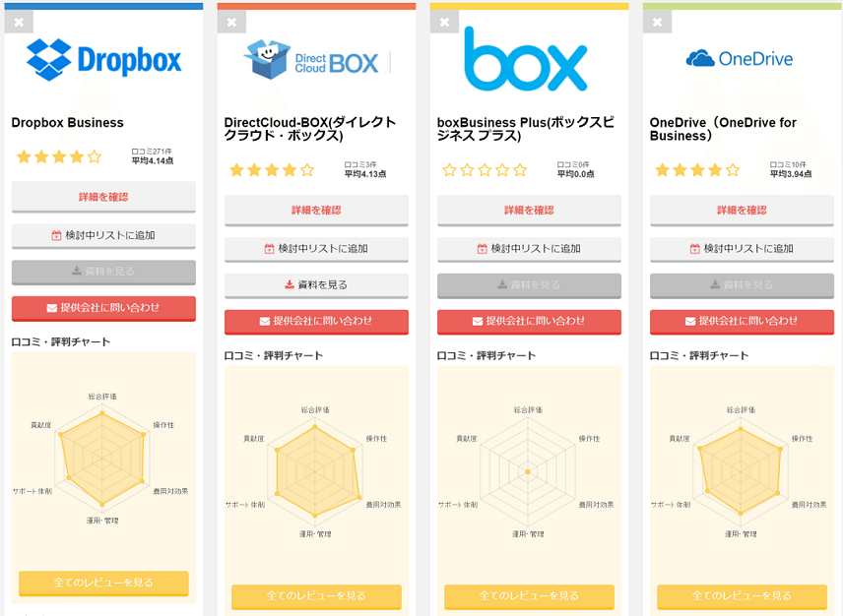Open OneDrive for Business product title
Viewport: 843px width, 616px height.
click(x=723, y=129)
